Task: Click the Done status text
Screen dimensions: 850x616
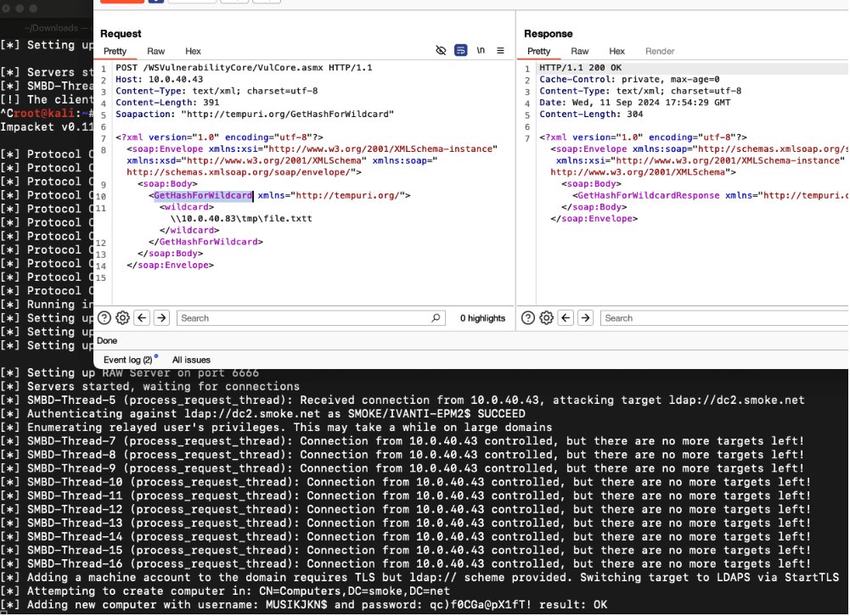Action: click(107, 341)
